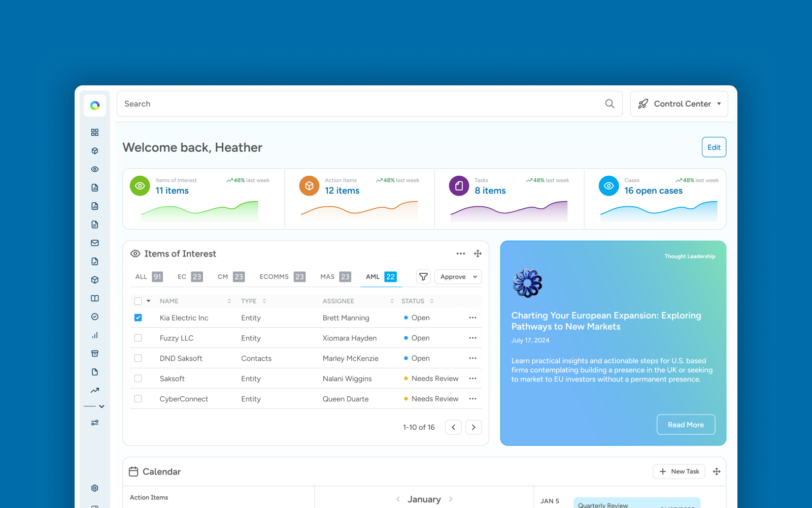Go to previous month before January

pos(398,499)
